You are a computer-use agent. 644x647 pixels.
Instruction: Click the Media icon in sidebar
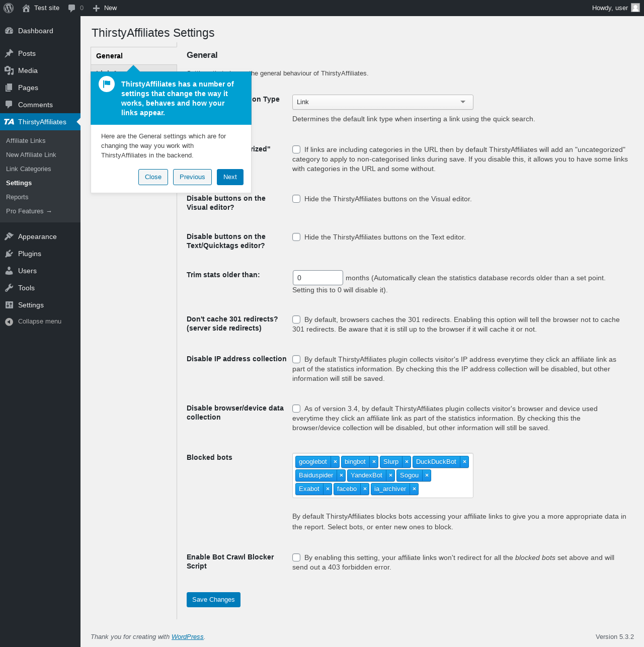(9, 70)
